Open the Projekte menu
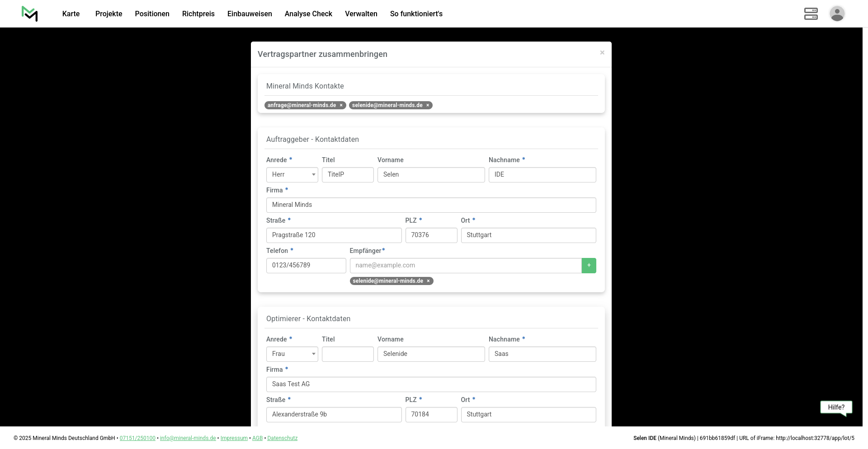The height and width of the screenshot is (449, 868). coord(108,14)
